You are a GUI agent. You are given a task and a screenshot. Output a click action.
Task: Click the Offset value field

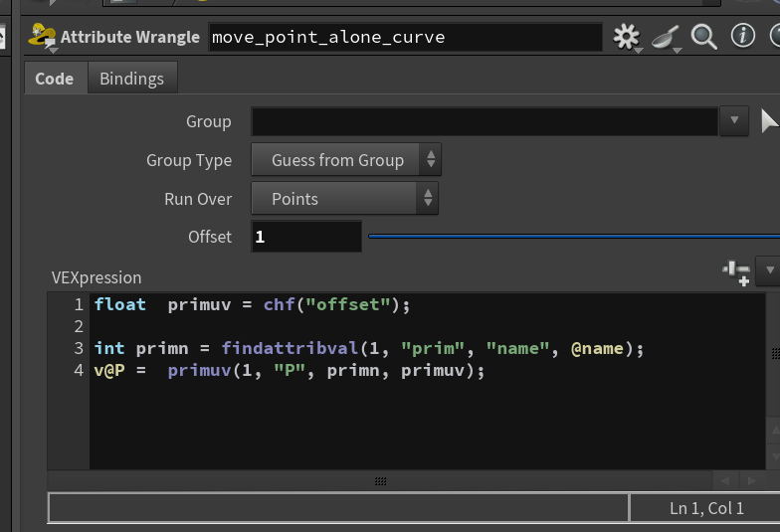[x=306, y=237]
